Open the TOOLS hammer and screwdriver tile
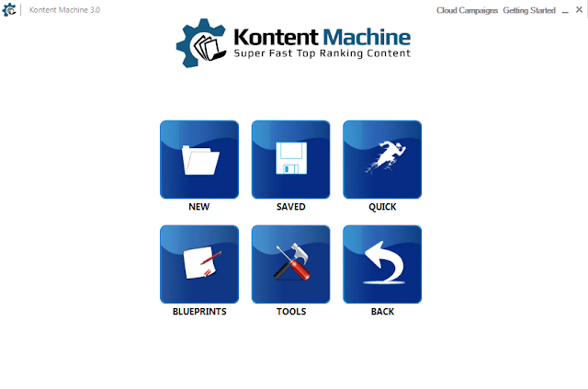The width and height of the screenshot is (588, 389). [290, 264]
